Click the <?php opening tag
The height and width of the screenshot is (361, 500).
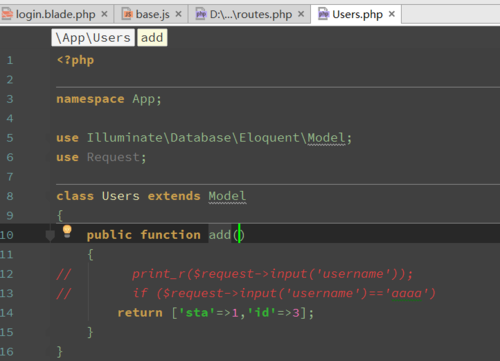(75, 60)
